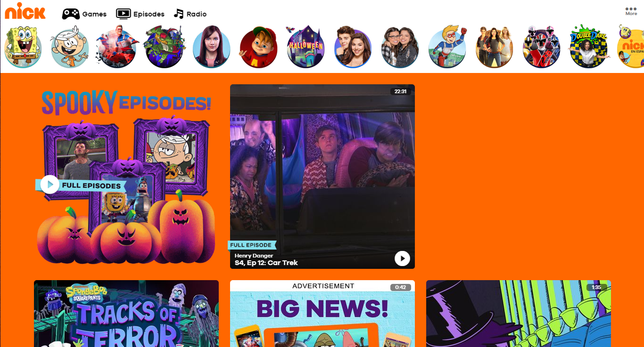Open the Henry Danger episode thumbnail

tap(322, 177)
